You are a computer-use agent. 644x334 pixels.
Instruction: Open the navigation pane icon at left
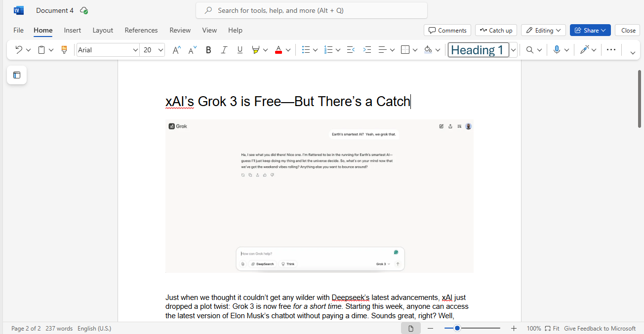tap(17, 75)
